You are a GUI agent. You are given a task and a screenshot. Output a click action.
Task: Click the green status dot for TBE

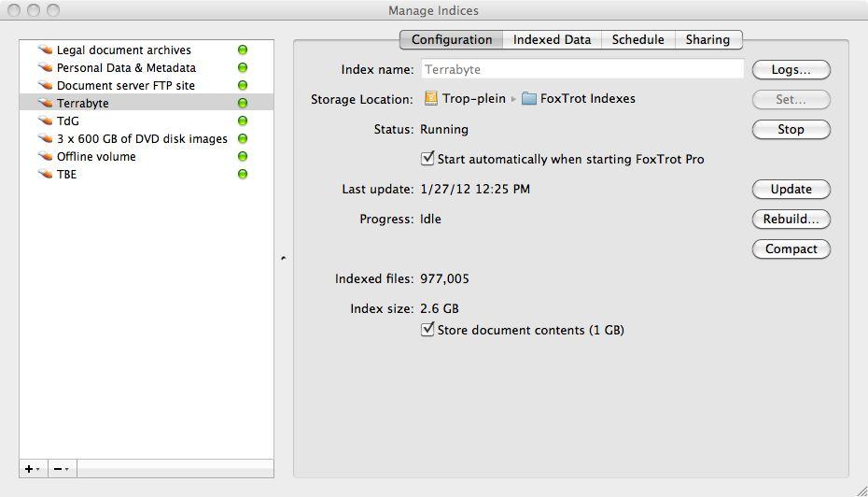[x=243, y=175]
